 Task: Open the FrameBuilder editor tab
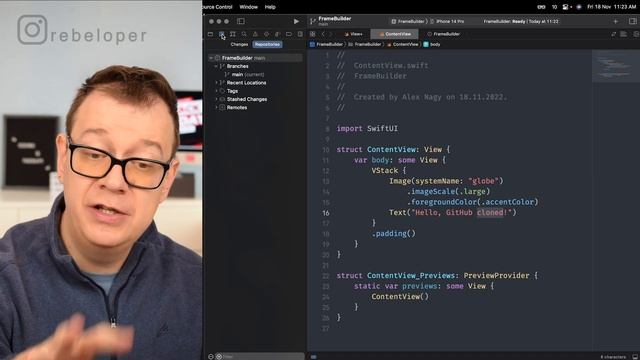tap(443, 34)
